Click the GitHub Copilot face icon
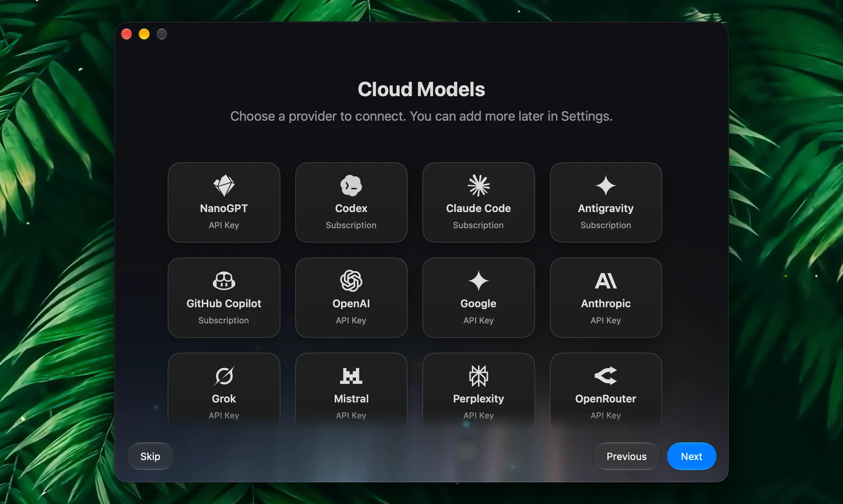Viewport: 843px width, 504px height. coord(224,281)
